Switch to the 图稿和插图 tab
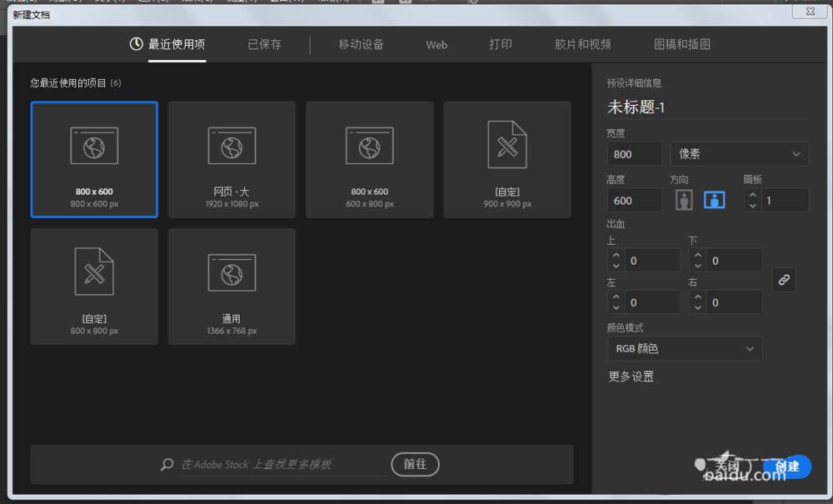Screen dimensions: 833x504 [682, 45]
